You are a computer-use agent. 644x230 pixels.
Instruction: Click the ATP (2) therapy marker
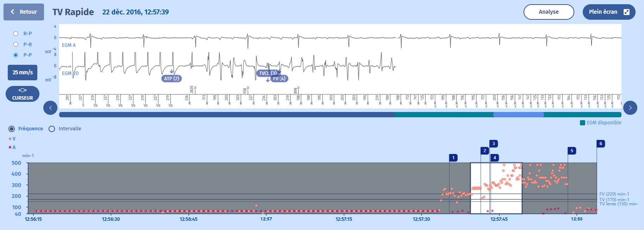click(x=171, y=79)
